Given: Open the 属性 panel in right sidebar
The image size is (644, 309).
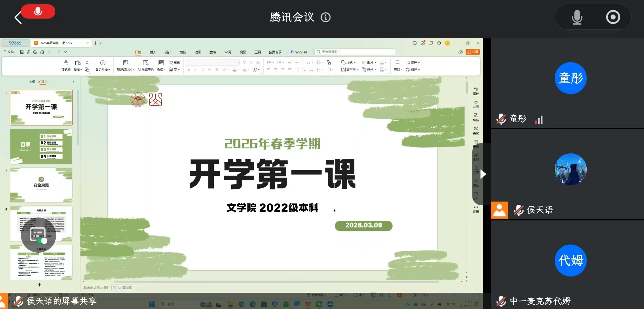Looking at the screenshot, I should (x=476, y=91).
